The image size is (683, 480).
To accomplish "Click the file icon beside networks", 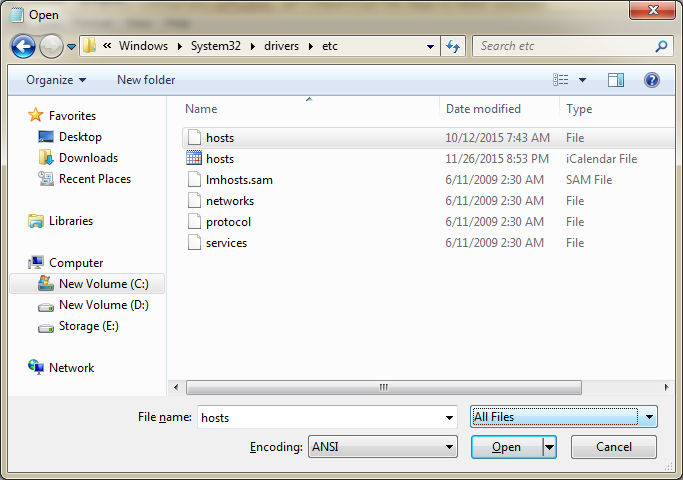I will point(194,200).
